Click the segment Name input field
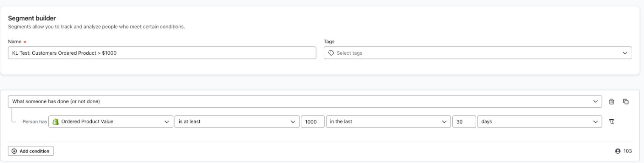 point(162,53)
